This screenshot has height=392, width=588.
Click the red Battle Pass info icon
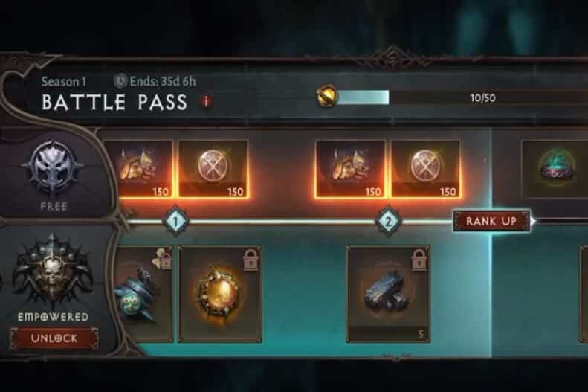pos(206,101)
